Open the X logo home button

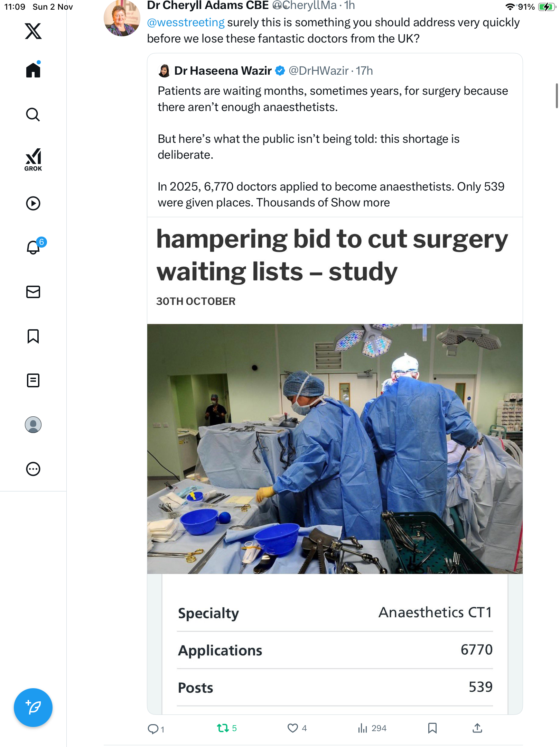(x=33, y=31)
